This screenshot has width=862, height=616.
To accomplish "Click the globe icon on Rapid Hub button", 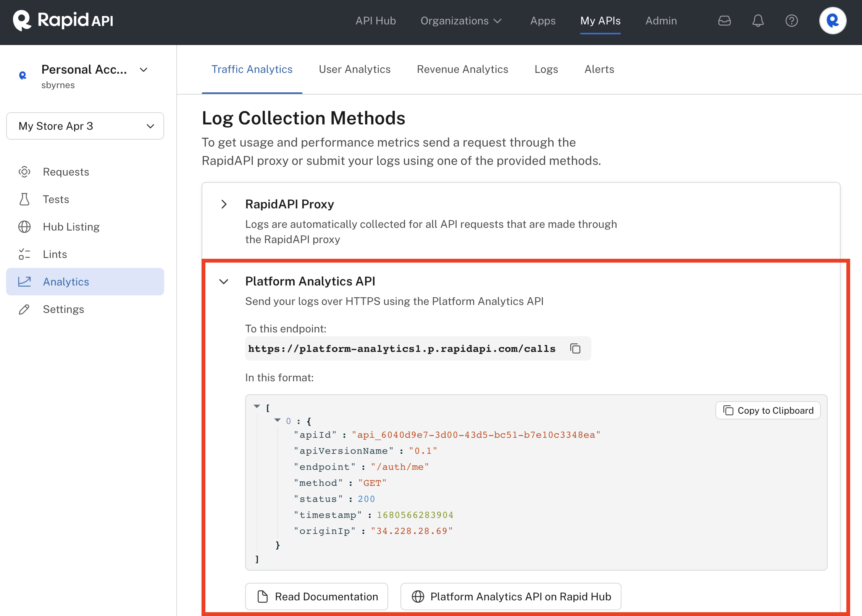I will pos(418,597).
